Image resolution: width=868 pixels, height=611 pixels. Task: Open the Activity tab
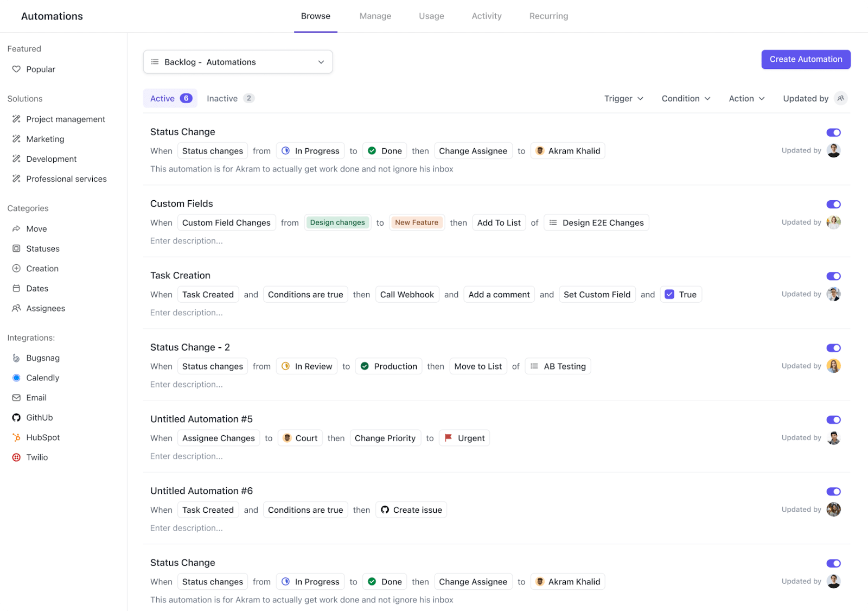click(486, 16)
